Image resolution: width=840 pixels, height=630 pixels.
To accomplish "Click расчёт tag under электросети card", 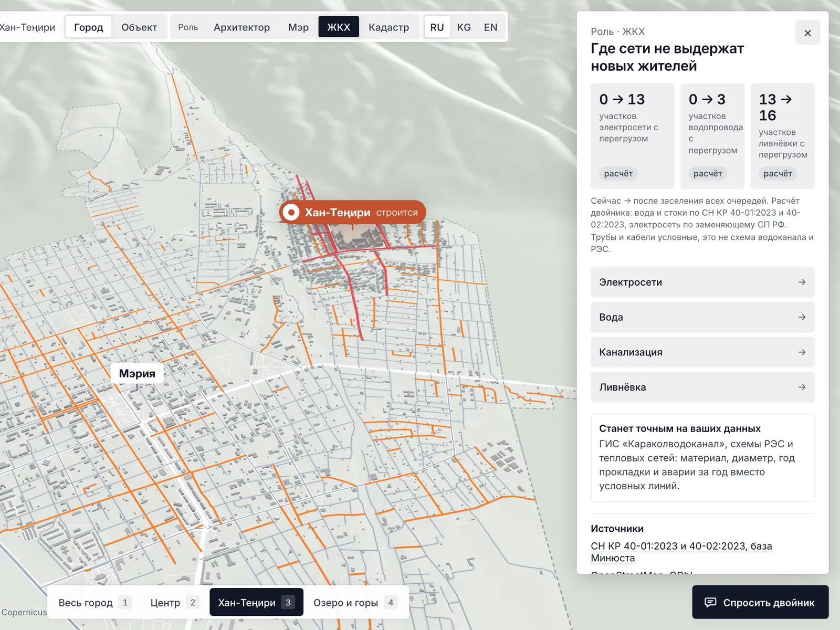I will click(x=618, y=173).
